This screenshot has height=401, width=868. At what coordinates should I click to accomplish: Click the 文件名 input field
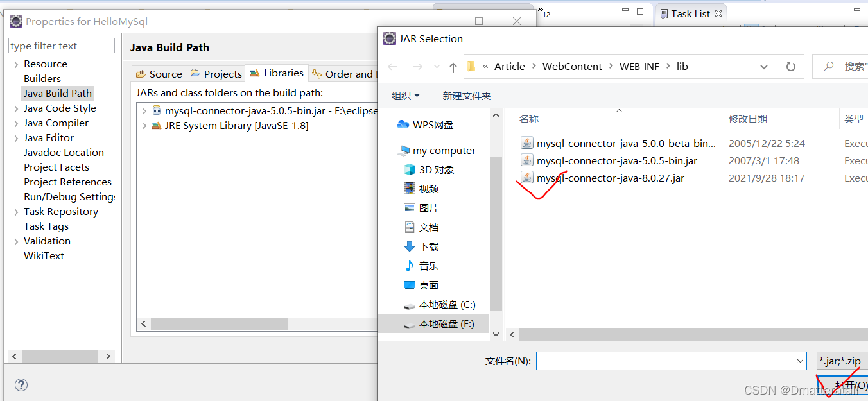[672, 361]
